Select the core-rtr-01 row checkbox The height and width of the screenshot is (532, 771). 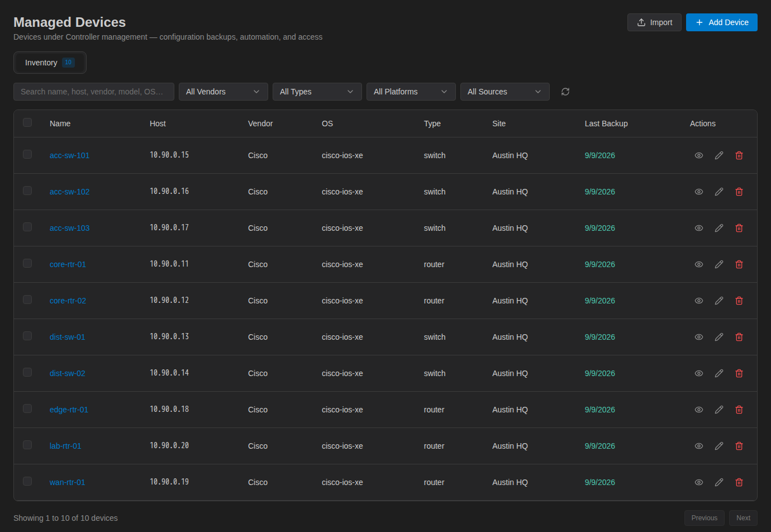click(x=27, y=263)
